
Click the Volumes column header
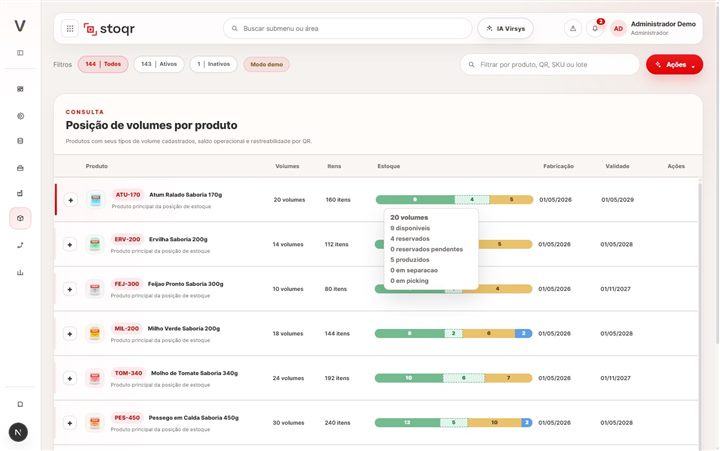tap(287, 166)
